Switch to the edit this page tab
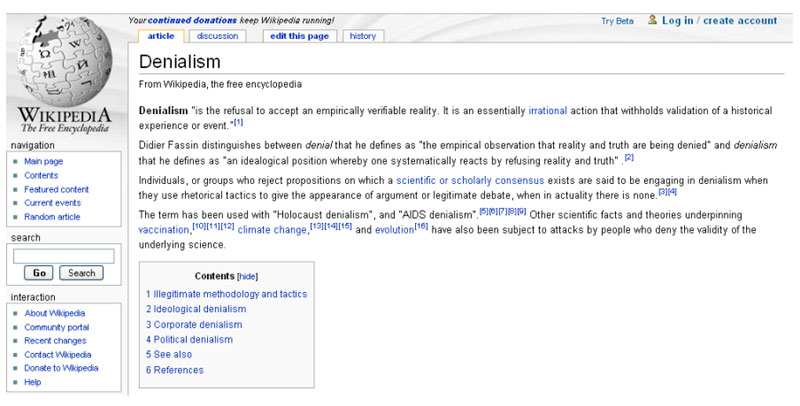The width and height of the screenshot is (800, 406). pyautogui.click(x=297, y=36)
